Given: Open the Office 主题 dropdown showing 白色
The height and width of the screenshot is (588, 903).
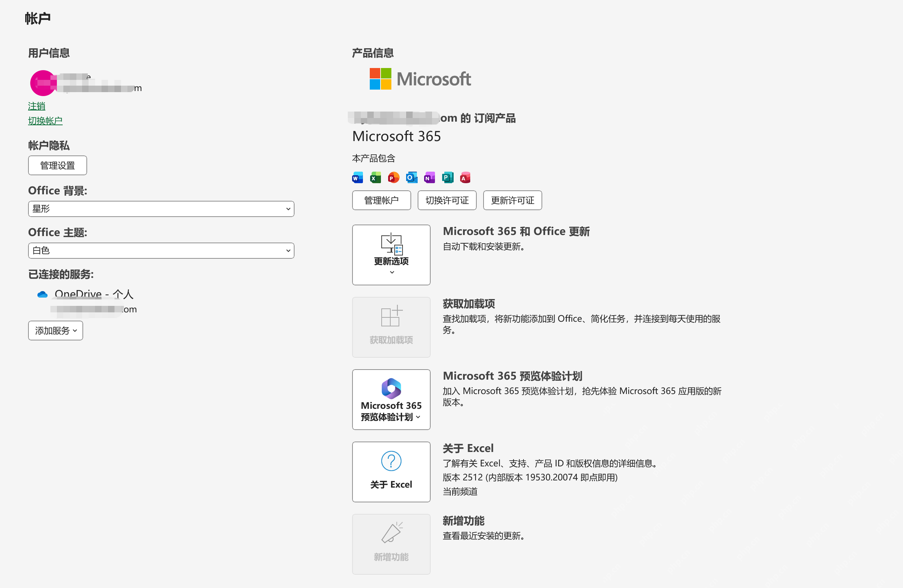Looking at the screenshot, I should pyautogui.click(x=161, y=250).
